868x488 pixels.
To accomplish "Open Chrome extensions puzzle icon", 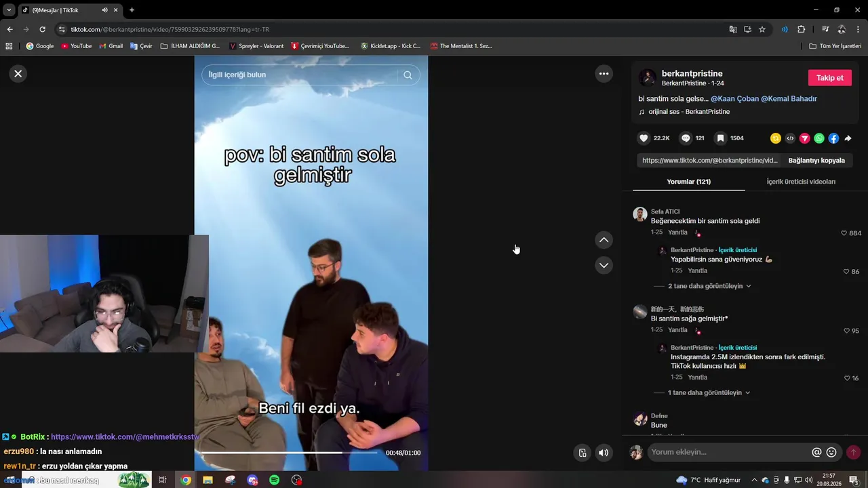I will coord(801,29).
